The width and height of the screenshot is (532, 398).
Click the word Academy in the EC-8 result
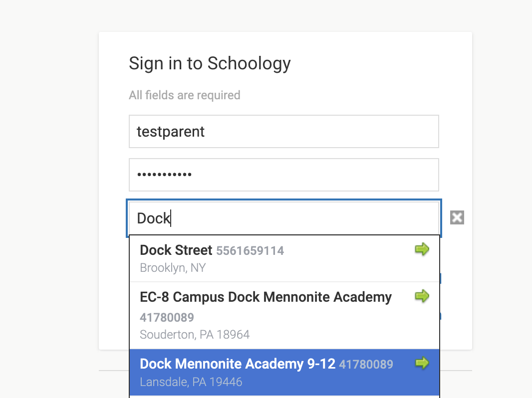(362, 297)
